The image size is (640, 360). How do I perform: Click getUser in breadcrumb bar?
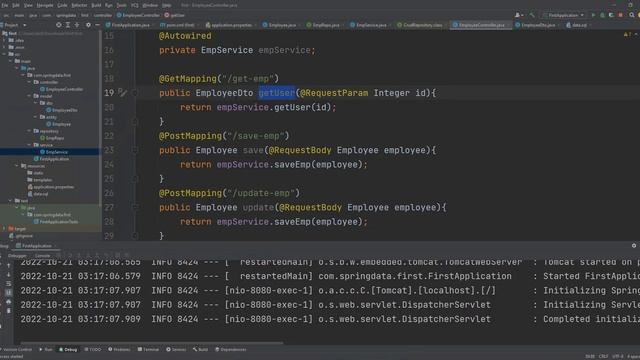click(x=175, y=15)
